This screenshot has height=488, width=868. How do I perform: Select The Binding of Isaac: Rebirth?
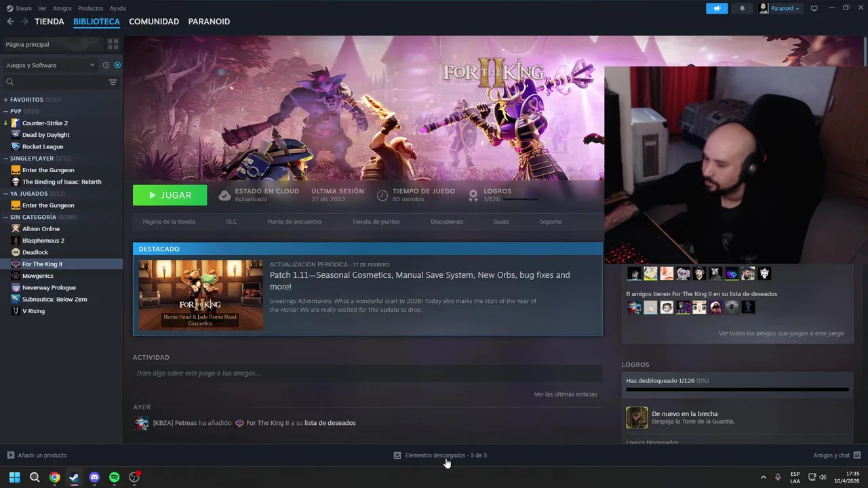[x=62, y=182]
